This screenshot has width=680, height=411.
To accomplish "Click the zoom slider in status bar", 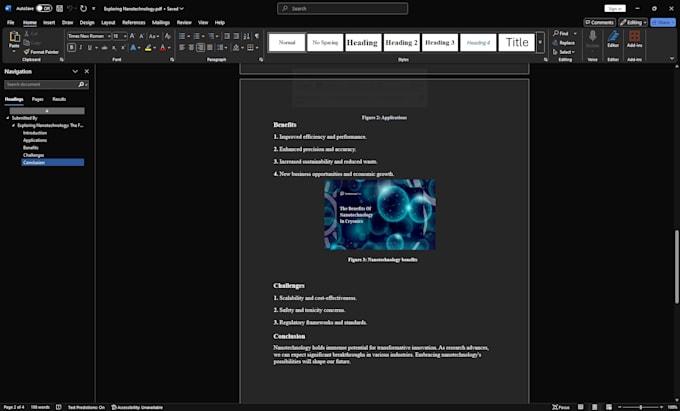I will click(641, 407).
